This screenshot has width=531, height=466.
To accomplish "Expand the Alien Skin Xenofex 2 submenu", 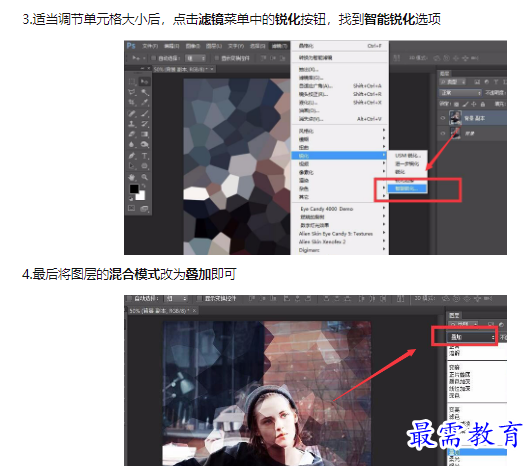I will coord(339,242).
